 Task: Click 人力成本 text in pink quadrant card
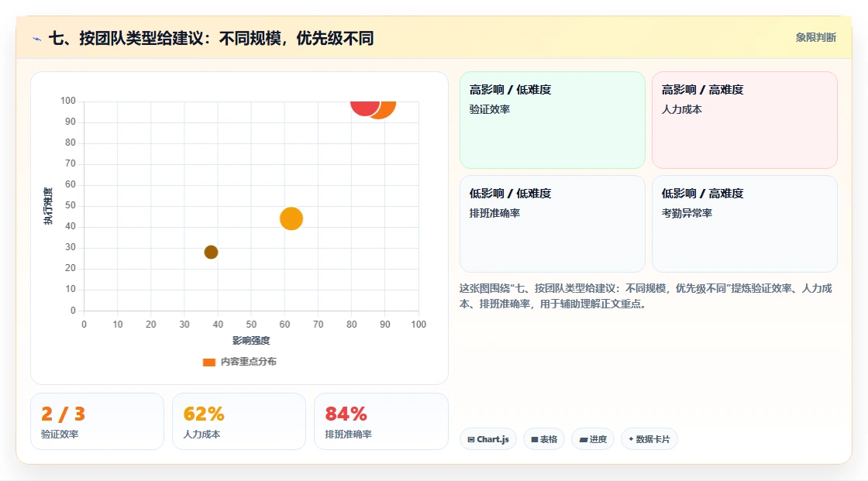(x=681, y=109)
